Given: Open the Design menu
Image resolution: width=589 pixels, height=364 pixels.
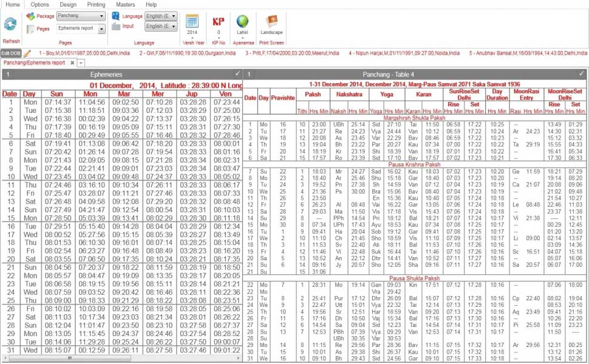Looking at the screenshot, I should click(x=68, y=4).
